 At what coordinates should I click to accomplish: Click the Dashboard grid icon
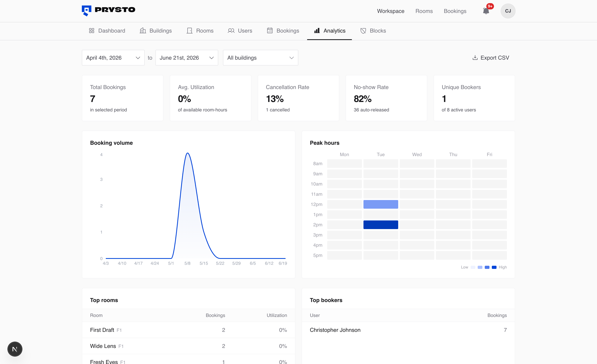pos(92,31)
